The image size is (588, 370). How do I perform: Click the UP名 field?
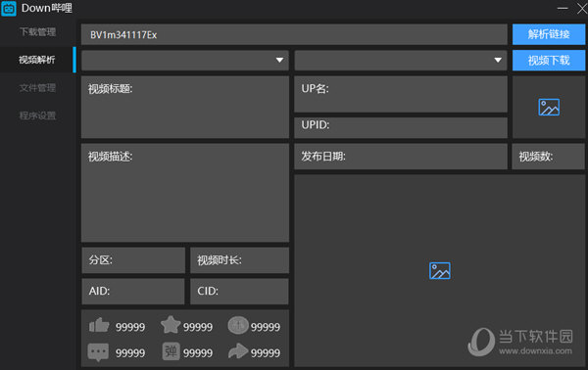401,94
